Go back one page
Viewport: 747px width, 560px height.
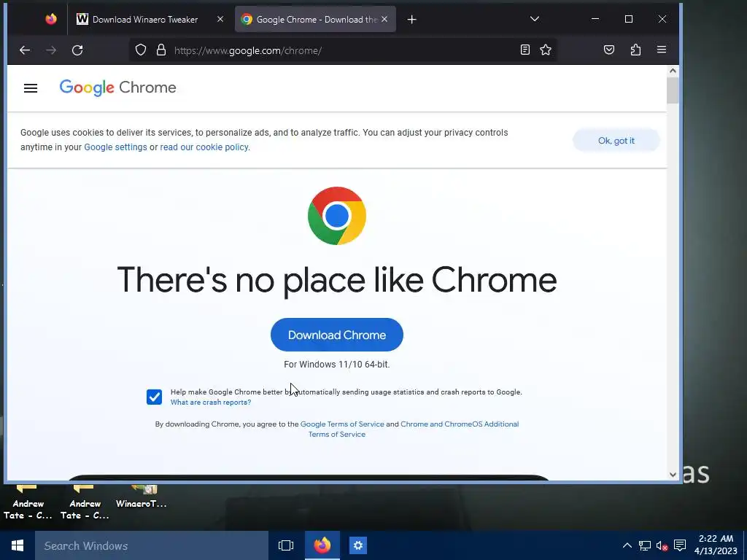coord(25,50)
